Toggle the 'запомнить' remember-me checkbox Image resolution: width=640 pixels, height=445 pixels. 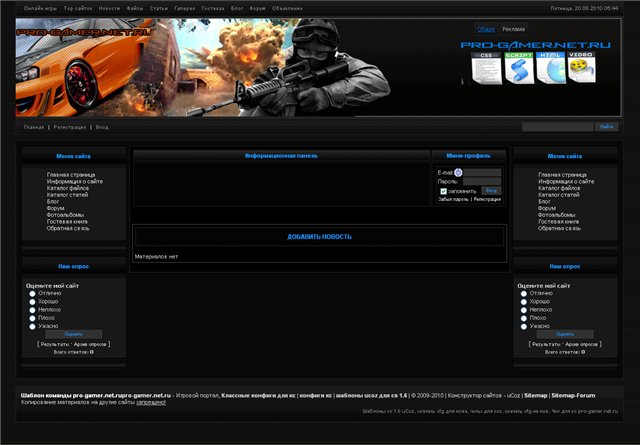(443, 191)
